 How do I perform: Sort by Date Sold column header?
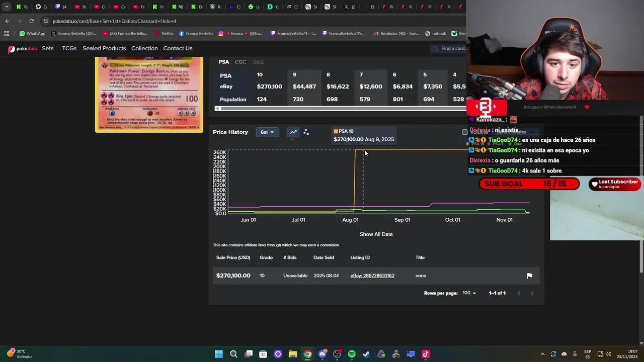click(324, 257)
